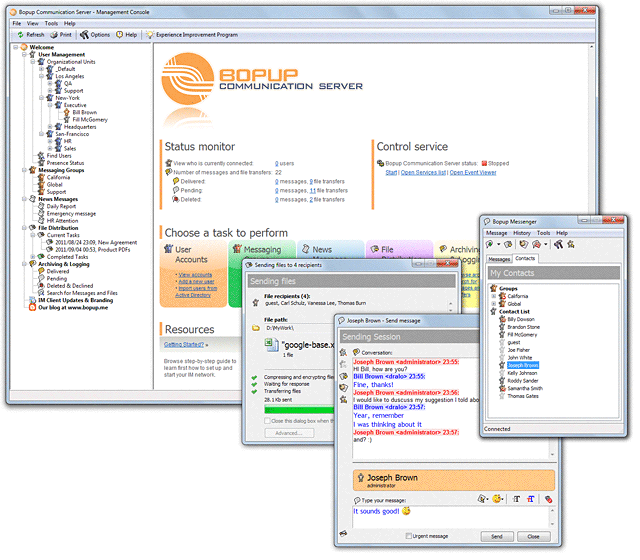Screen dimensions: 640x560
Task: Expand the _Default organizational unit
Action: tap(41, 69)
